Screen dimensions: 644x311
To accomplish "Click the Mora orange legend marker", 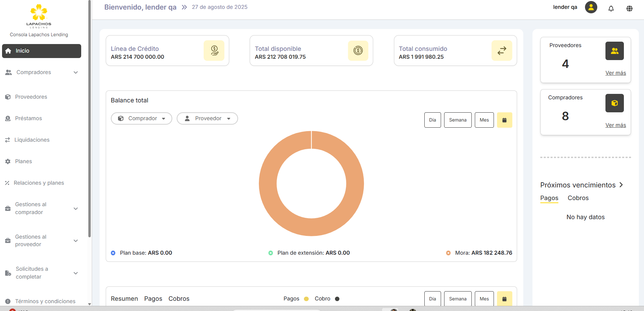I will pos(448,253).
